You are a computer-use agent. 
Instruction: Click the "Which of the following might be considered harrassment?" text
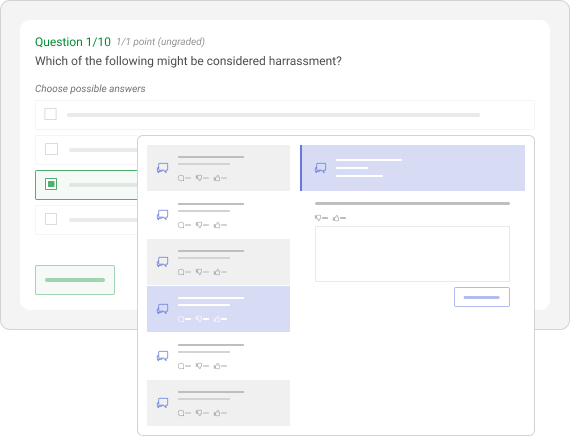click(x=188, y=61)
